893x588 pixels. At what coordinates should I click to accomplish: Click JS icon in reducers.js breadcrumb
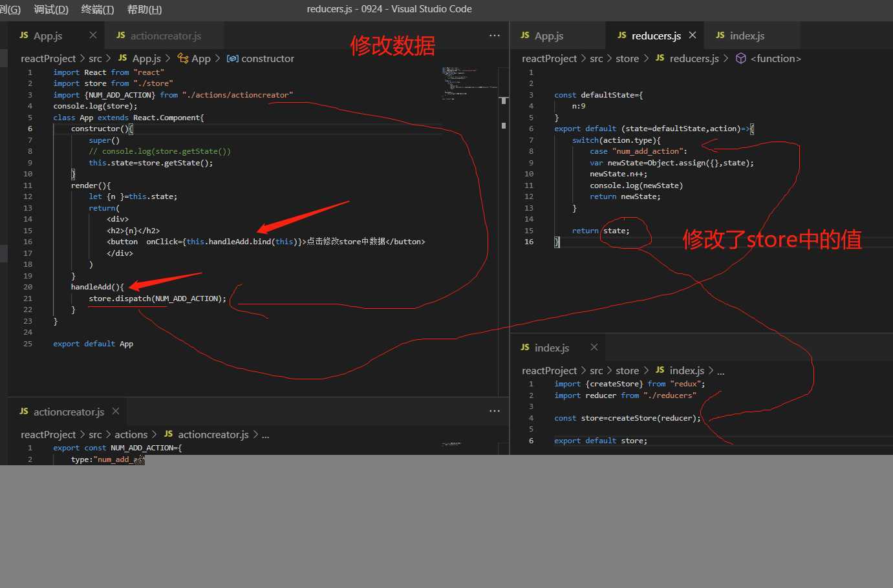coord(660,58)
